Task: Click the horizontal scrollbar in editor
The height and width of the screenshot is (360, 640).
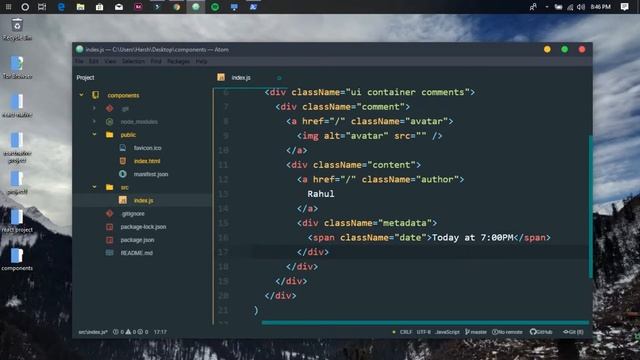Action: click(x=424, y=322)
